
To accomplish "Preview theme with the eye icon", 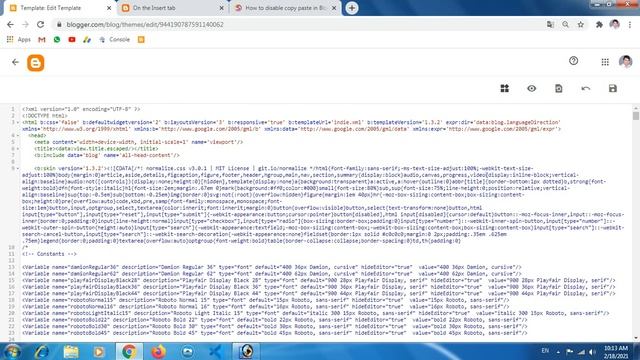I will pos(531,89).
